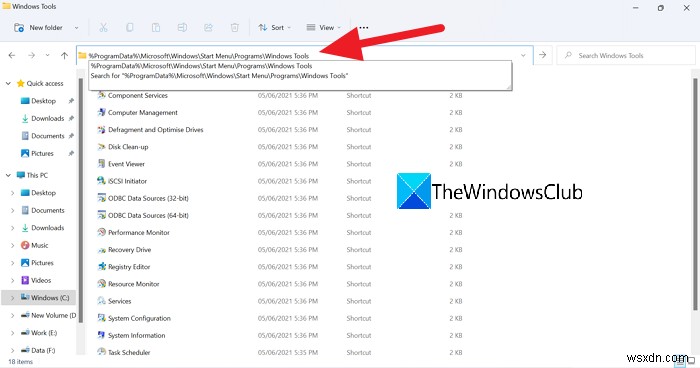Screen dimensions: 700x368
Task: Click the Component Services shortcut icon
Action: pyautogui.click(x=101, y=95)
